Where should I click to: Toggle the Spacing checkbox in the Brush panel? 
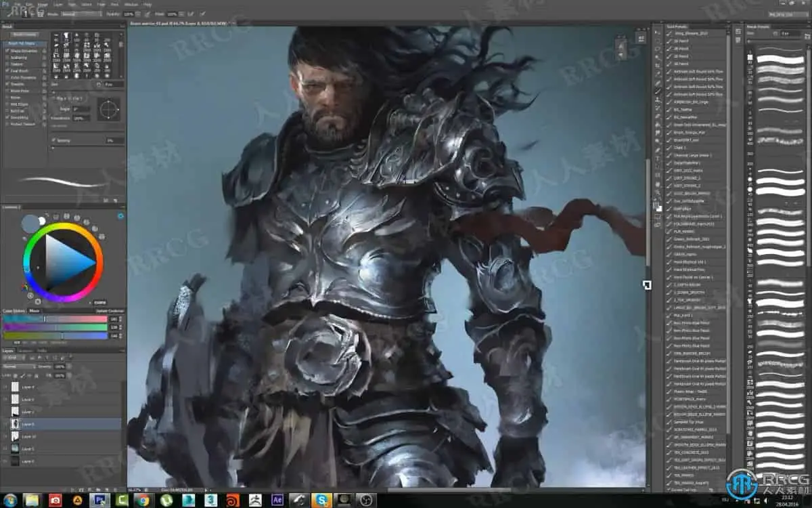[53, 140]
